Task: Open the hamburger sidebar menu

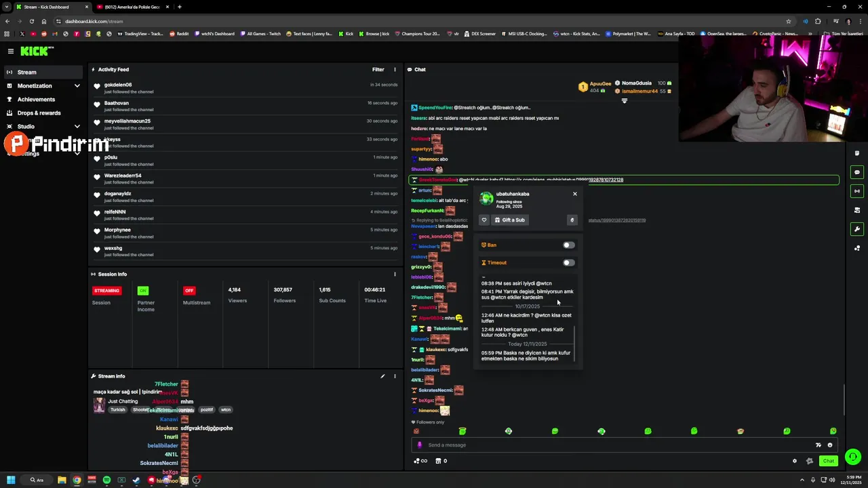Action: 10,51
